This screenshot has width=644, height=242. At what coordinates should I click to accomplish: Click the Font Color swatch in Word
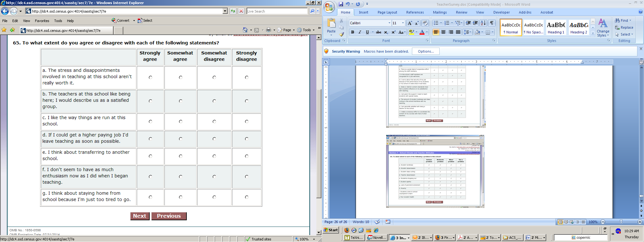tap(422, 32)
